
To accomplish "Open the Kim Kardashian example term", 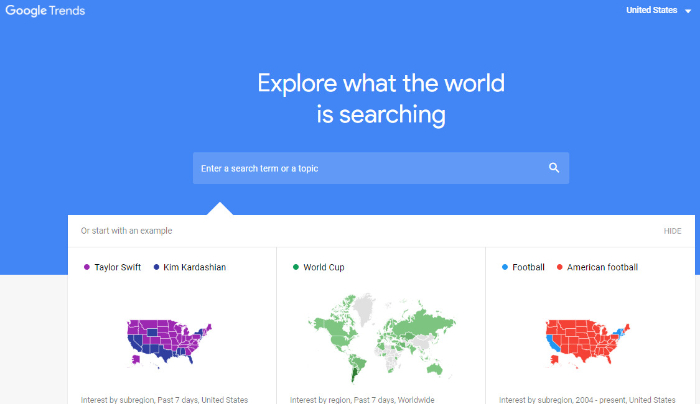I will point(195,267).
